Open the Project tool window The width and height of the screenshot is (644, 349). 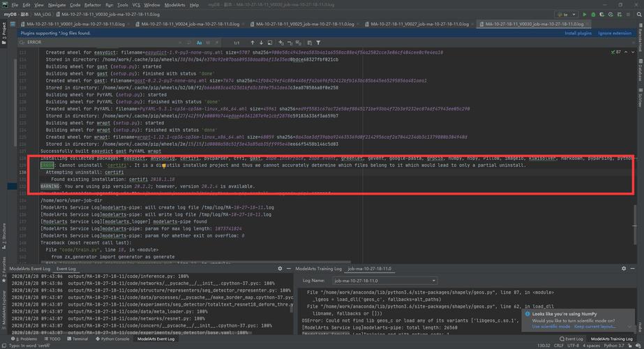point(3,32)
